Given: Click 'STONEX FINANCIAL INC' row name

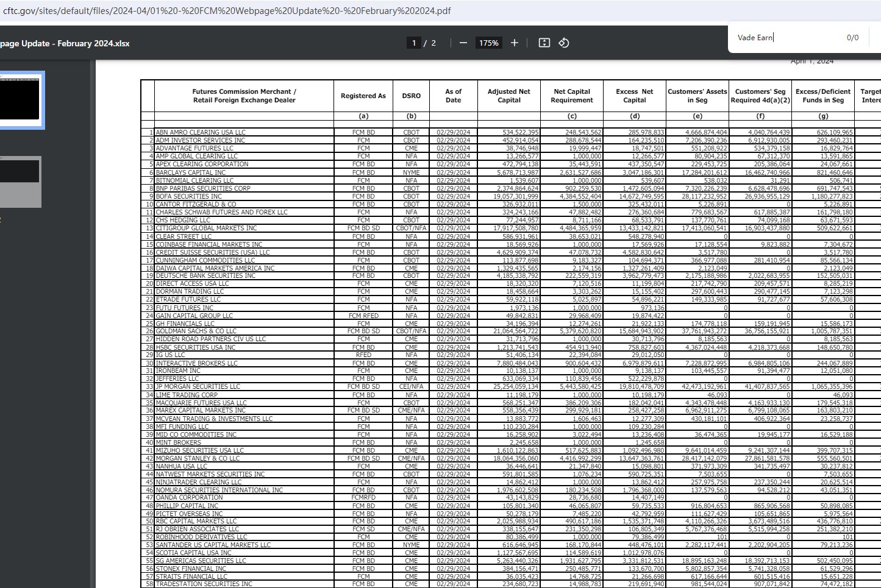Looking at the screenshot, I should (191, 569).
